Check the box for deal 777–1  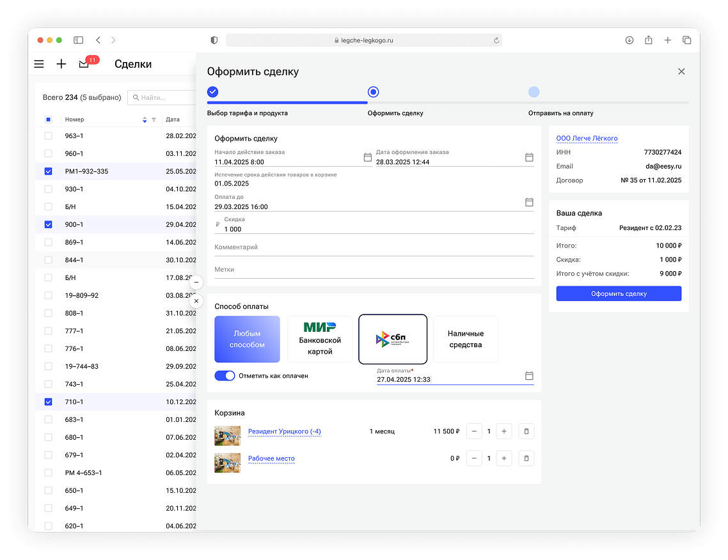pyautogui.click(x=48, y=331)
